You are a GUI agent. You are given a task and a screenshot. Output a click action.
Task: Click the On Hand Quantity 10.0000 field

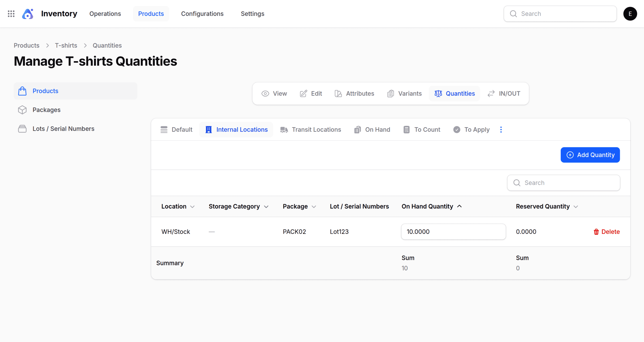point(453,232)
